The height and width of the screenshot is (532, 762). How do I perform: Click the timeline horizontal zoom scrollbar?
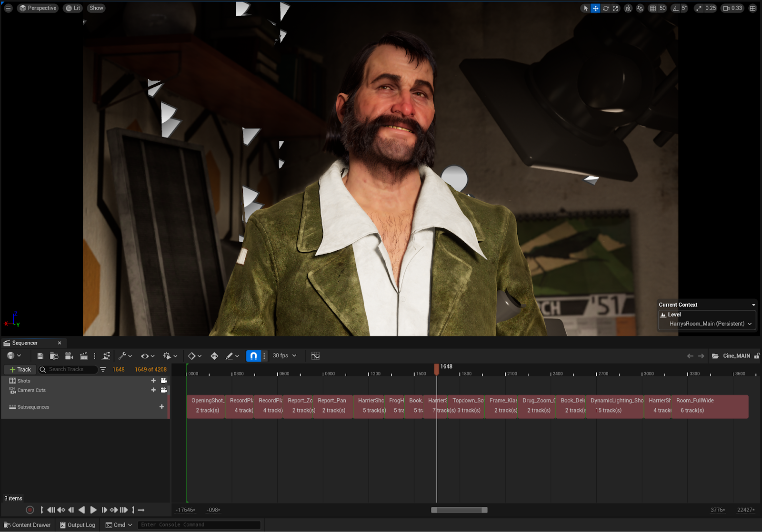pyautogui.click(x=459, y=510)
